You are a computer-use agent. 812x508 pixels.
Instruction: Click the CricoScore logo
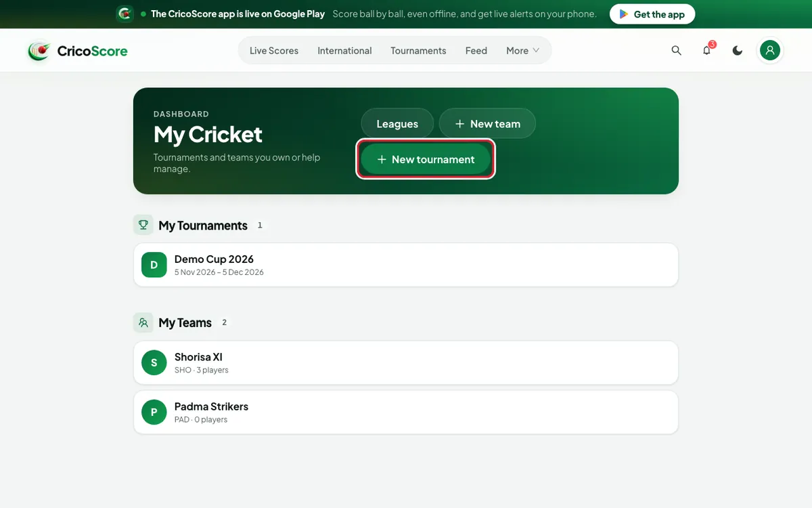(77, 51)
